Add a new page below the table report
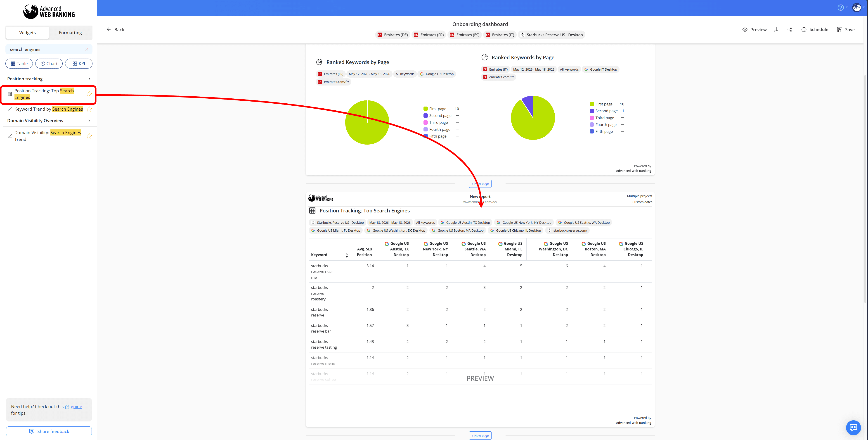This screenshot has height=440, width=868. click(480, 436)
